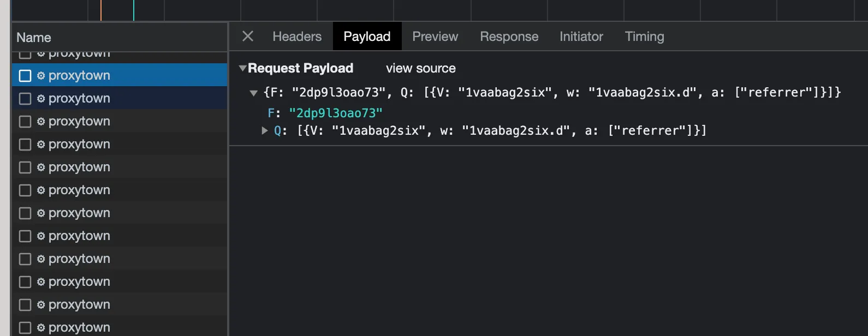The height and width of the screenshot is (336, 868).
Task: Switch to the Initiator tab
Action: tap(581, 37)
